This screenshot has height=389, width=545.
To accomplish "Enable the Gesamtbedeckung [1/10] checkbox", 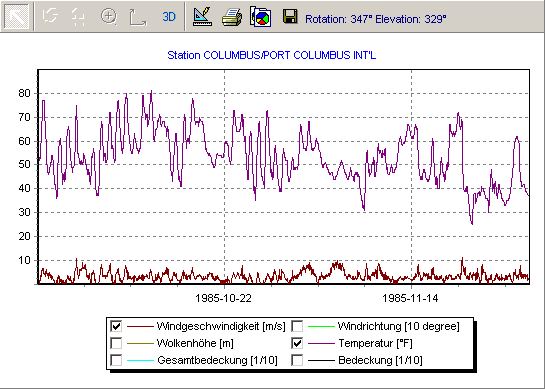I will coord(116,360).
